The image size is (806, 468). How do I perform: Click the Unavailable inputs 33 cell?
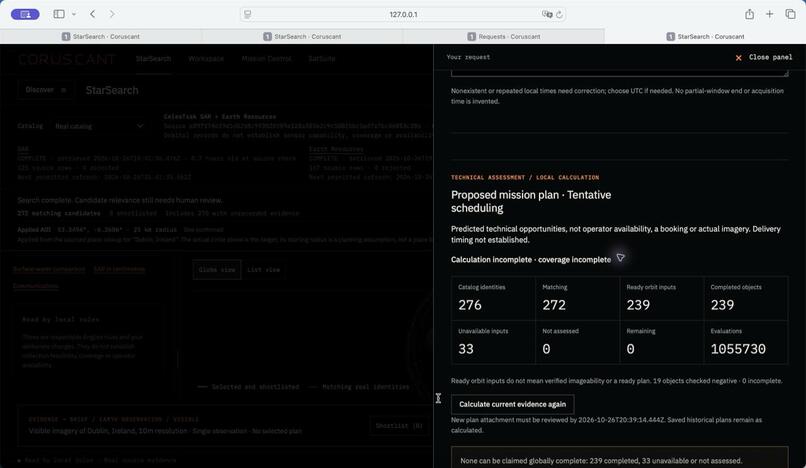493,343
